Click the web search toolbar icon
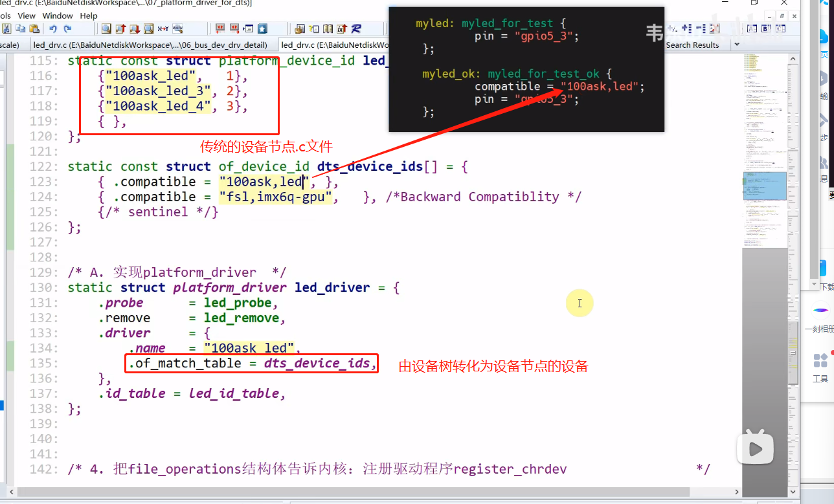834x504 pixels. (178, 28)
